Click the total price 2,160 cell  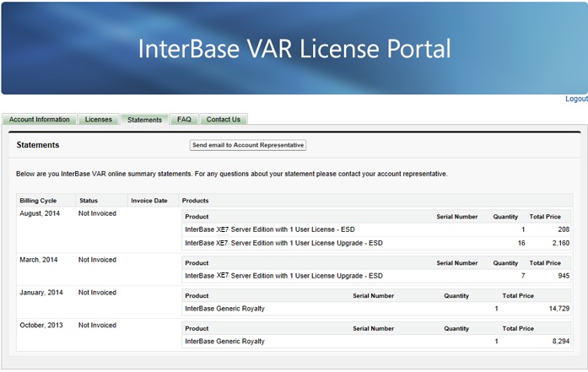[560, 243]
